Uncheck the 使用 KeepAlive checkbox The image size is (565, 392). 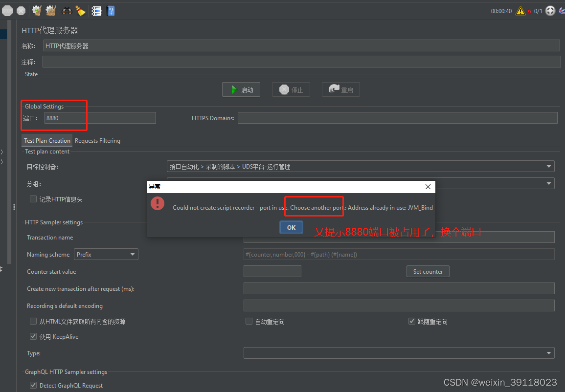tap(33, 336)
